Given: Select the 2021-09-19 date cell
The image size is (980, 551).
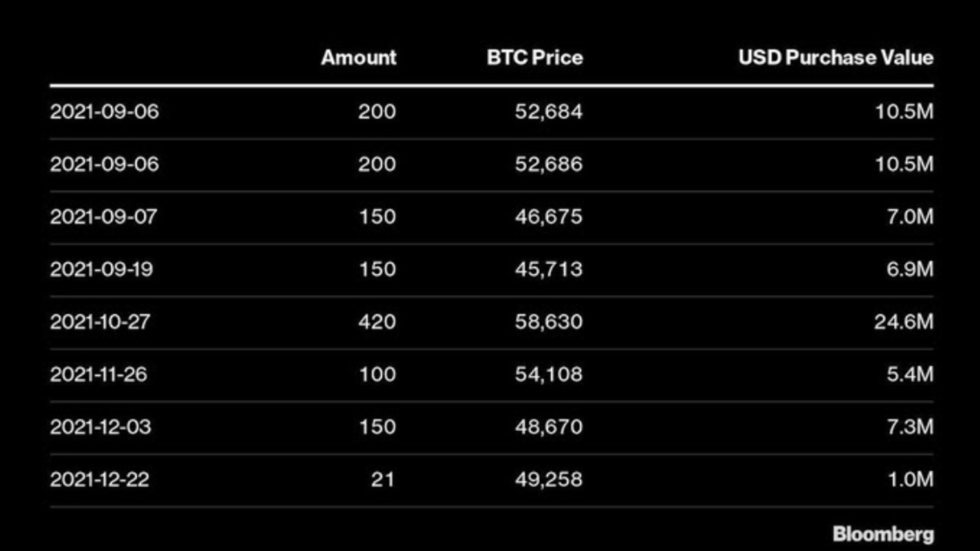Looking at the screenshot, I should click(102, 269).
